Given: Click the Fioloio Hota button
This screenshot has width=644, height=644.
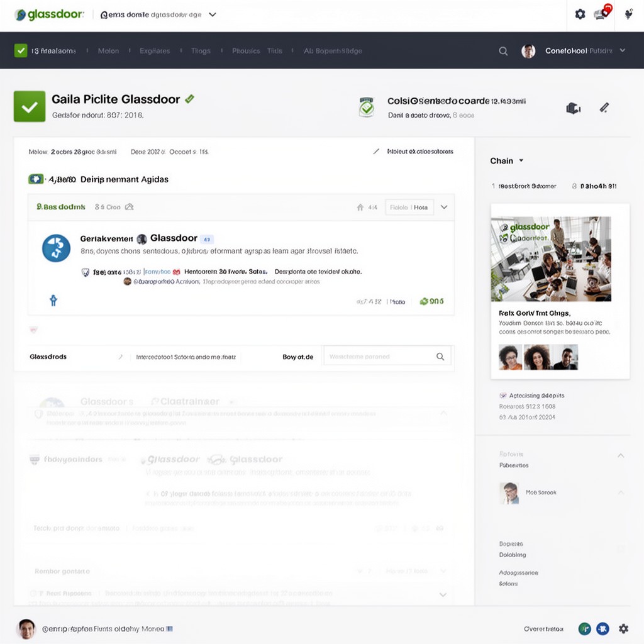Looking at the screenshot, I should [409, 208].
